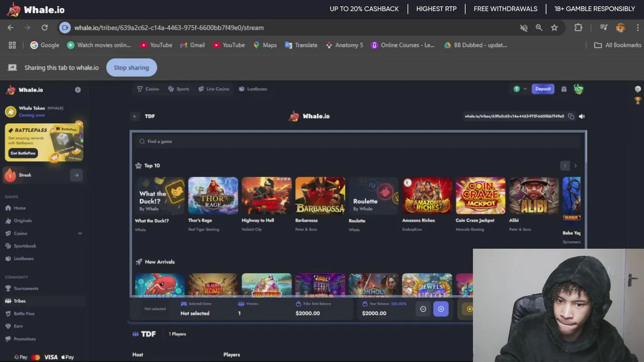Click the address bar URL
644x362 pixels.
pos(169,28)
